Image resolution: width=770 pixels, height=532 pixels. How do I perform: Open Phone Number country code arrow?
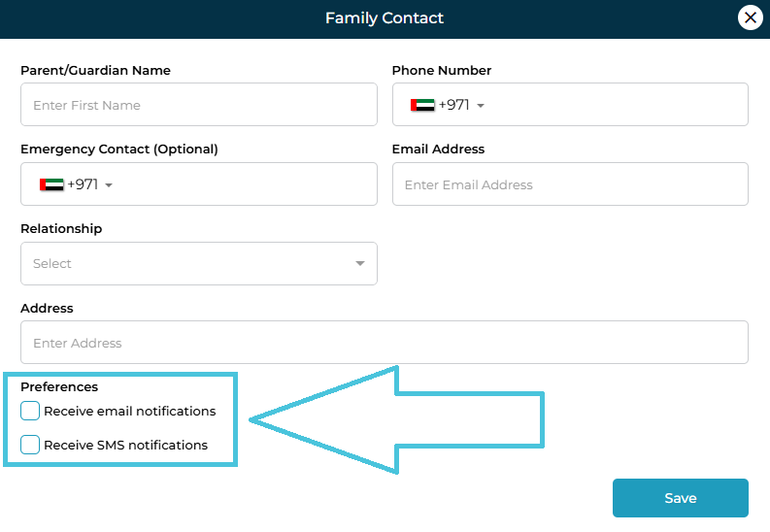481,106
